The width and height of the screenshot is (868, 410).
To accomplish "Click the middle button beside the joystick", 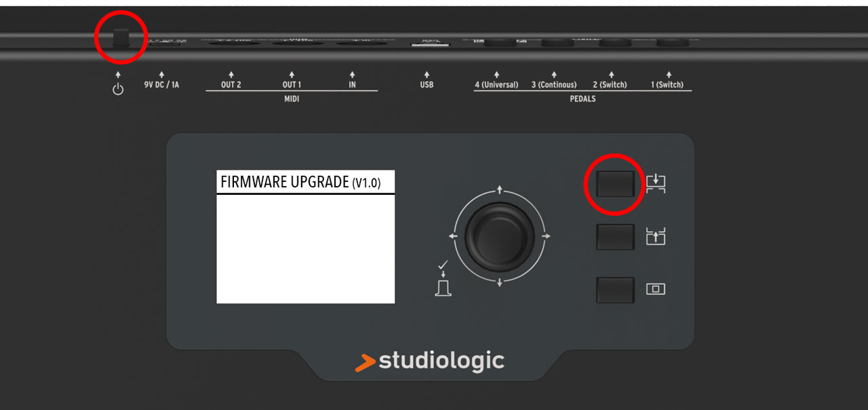I will (615, 237).
